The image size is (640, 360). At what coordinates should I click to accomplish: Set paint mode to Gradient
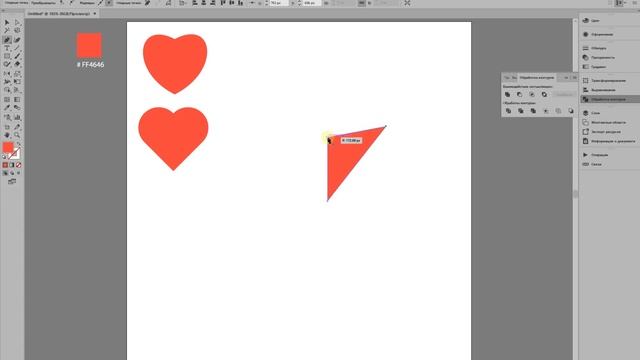[11, 165]
